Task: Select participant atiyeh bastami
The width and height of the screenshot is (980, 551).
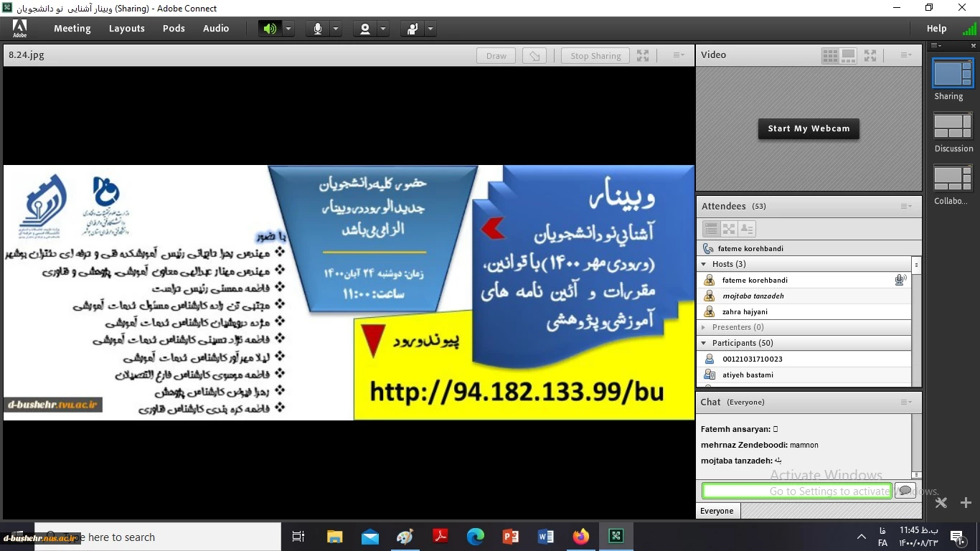Action: pyautogui.click(x=804, y=375)
